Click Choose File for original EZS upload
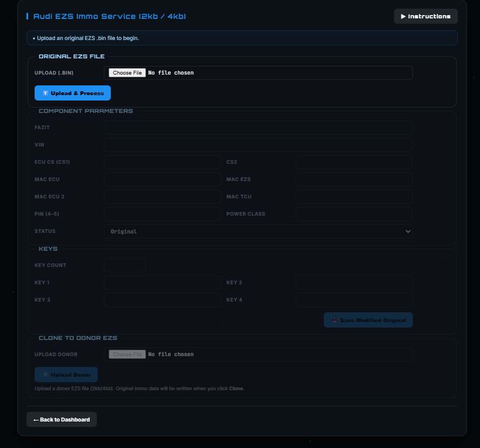The image size is (480, 448). (x=127, y=73)
